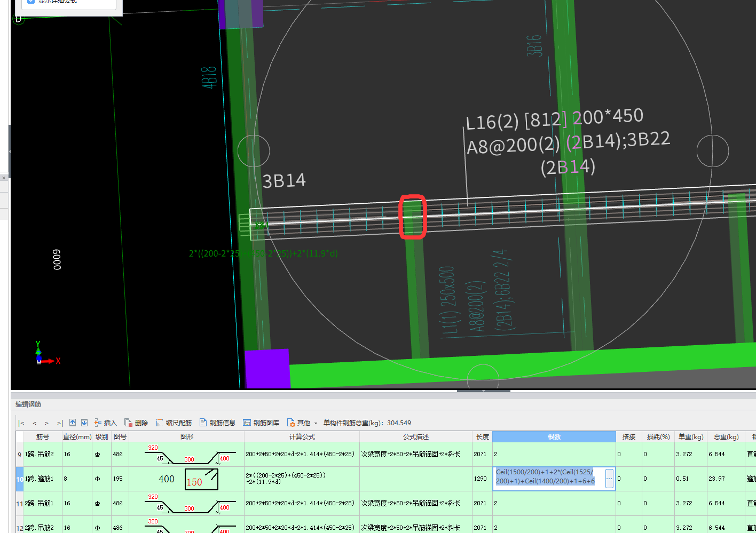Click the 6000 dimension text
Screen dimensions: 756x533
click(57, 259)
